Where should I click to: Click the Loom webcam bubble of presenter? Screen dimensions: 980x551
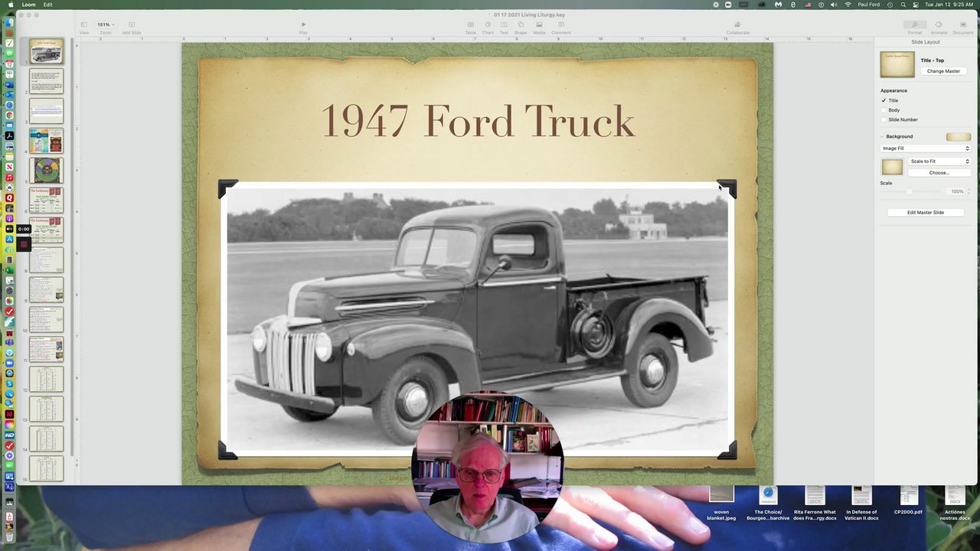tap(488, 468)
